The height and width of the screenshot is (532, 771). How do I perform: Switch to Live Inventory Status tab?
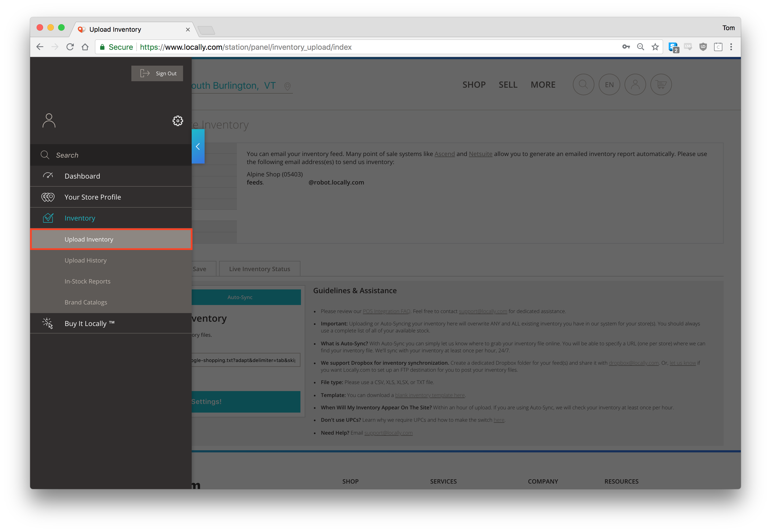260,269
